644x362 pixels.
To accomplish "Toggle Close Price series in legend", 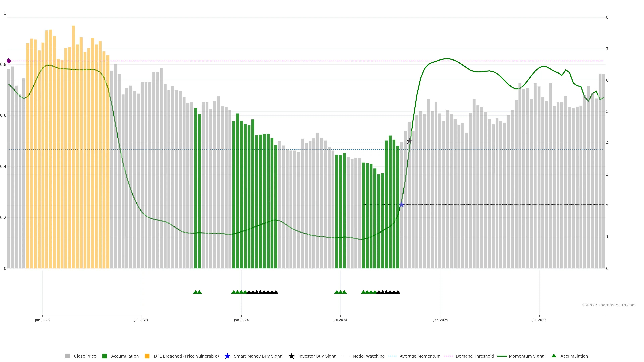I will 85,356.
